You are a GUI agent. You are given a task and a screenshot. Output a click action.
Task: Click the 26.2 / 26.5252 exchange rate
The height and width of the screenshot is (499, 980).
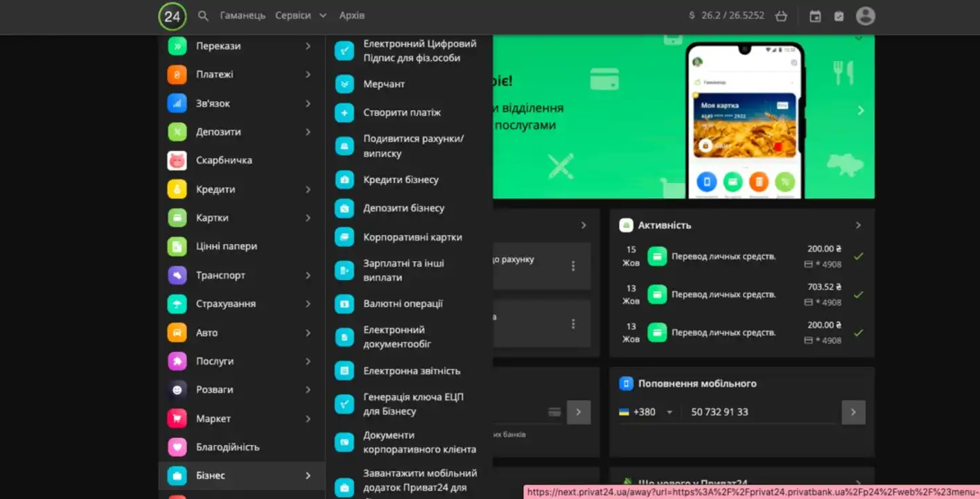[733, 15]
